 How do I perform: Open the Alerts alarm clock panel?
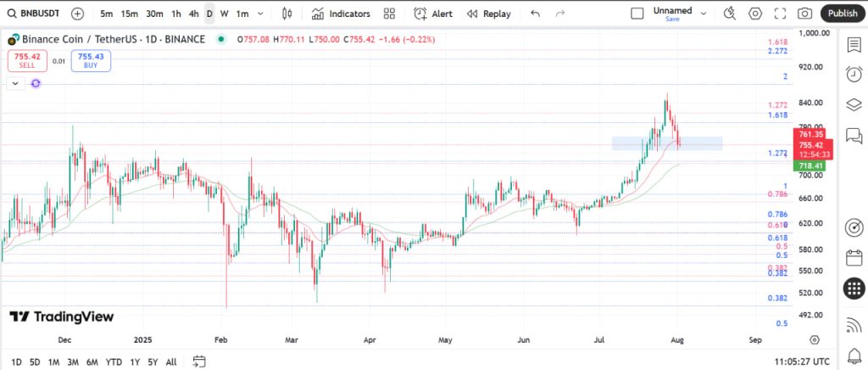(x=854, y=74)
